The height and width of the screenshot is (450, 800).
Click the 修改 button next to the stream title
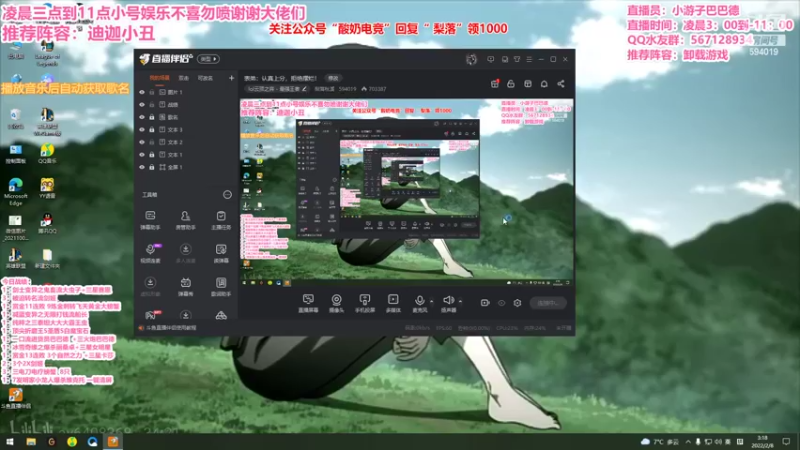click(333, 78)
